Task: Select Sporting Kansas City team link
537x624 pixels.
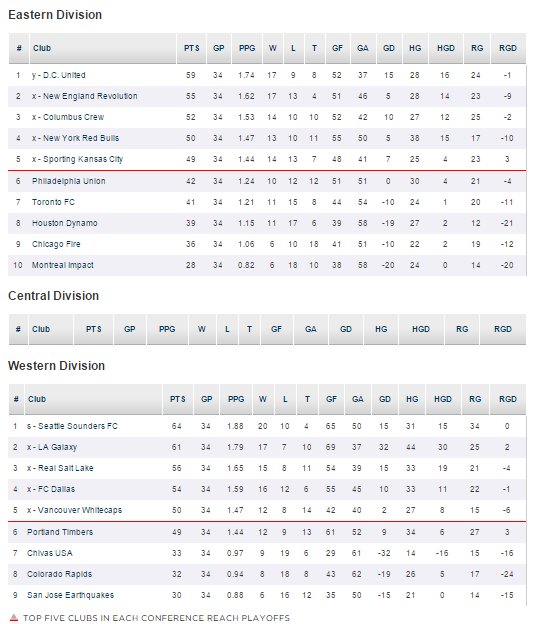Action: coord(78,159)
